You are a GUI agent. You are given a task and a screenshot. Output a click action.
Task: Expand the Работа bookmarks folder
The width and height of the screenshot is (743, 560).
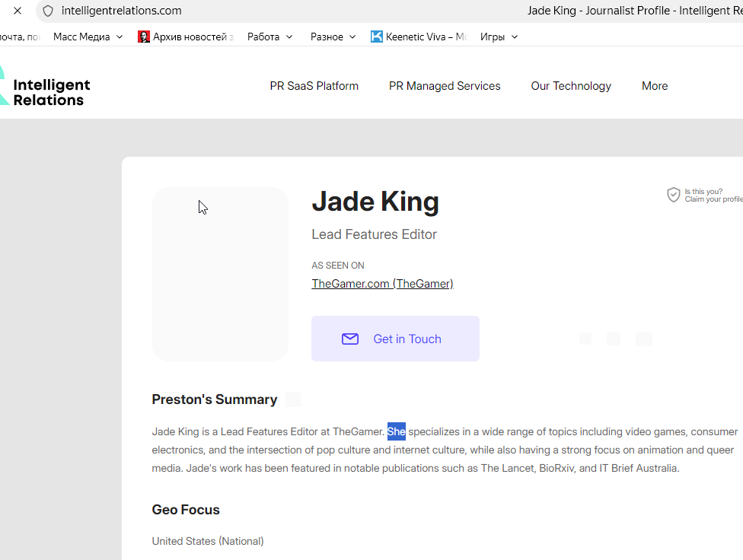pyautogui.click(x=269, y=37)
